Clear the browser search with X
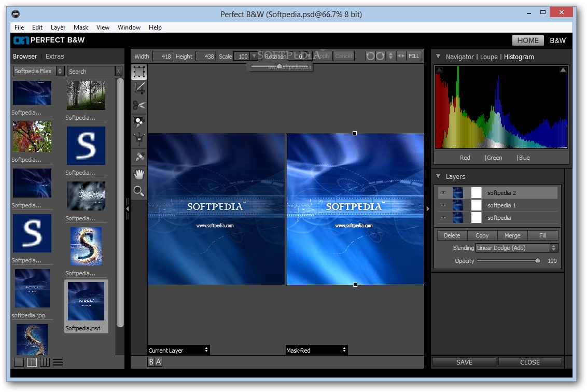 point(118,71)
